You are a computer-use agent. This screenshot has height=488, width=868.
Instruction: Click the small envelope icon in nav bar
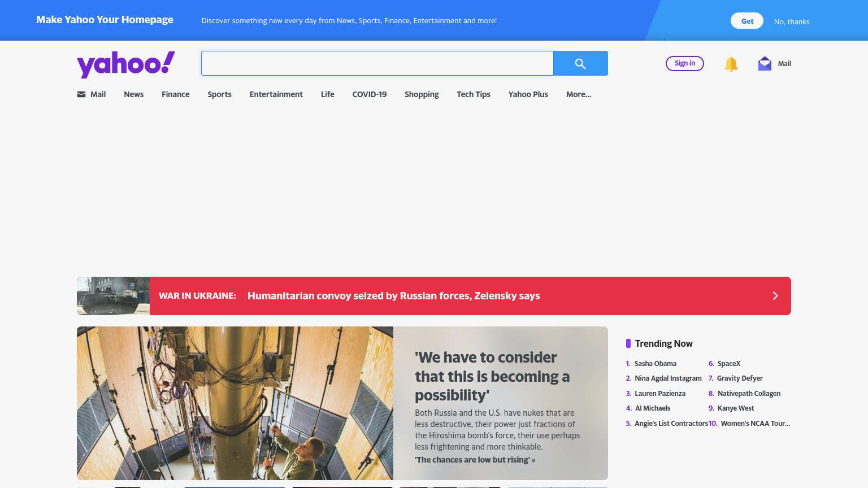click(81, 94)
